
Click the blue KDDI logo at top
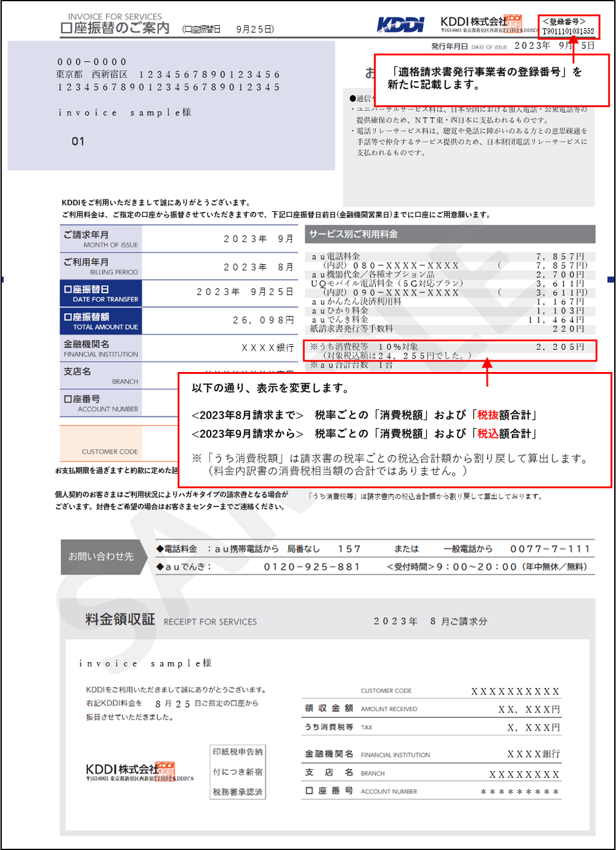click(x=400, y=25)
